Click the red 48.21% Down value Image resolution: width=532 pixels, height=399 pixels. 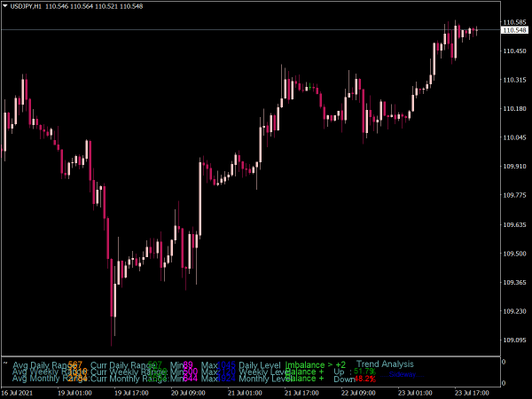tap(364, 379)
